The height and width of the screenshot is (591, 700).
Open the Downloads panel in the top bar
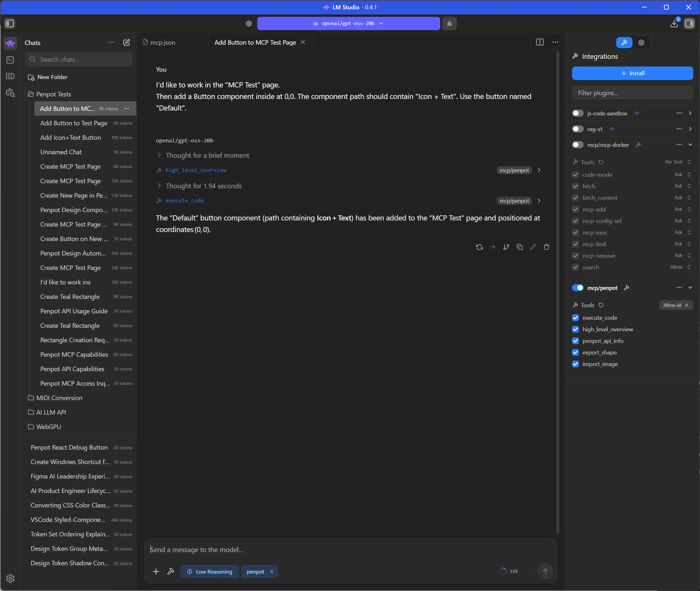pyautogui.click(x=674, y=23)
